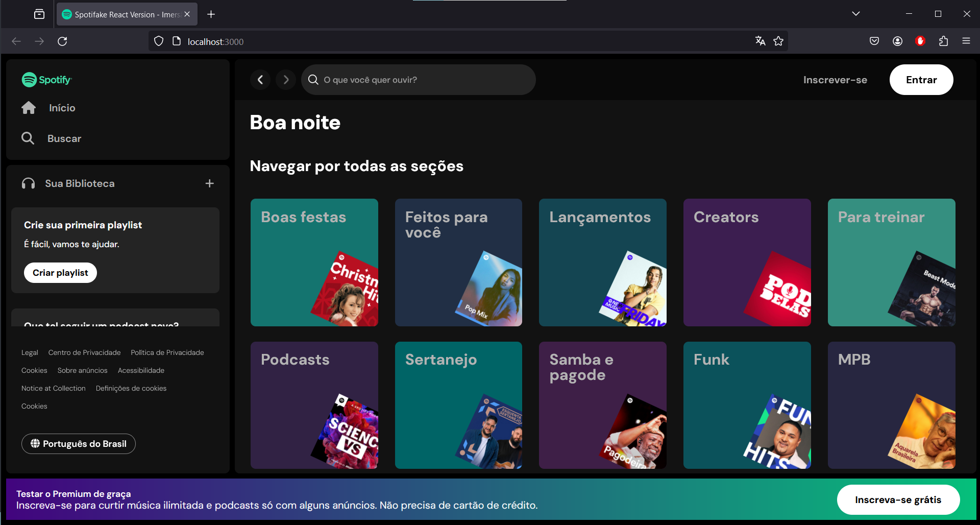The height and width of the screenshot is (525, 980).
Task: Open the MPB category card
Action: 892,405
